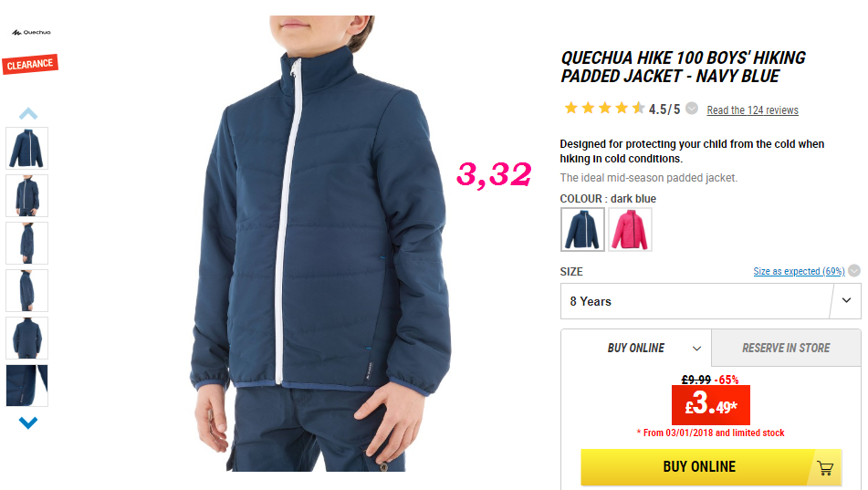The height and width of the screenshot is (490, 868).
Task: Click the thumbnail carousel up arrow
Action: point(28,114)
